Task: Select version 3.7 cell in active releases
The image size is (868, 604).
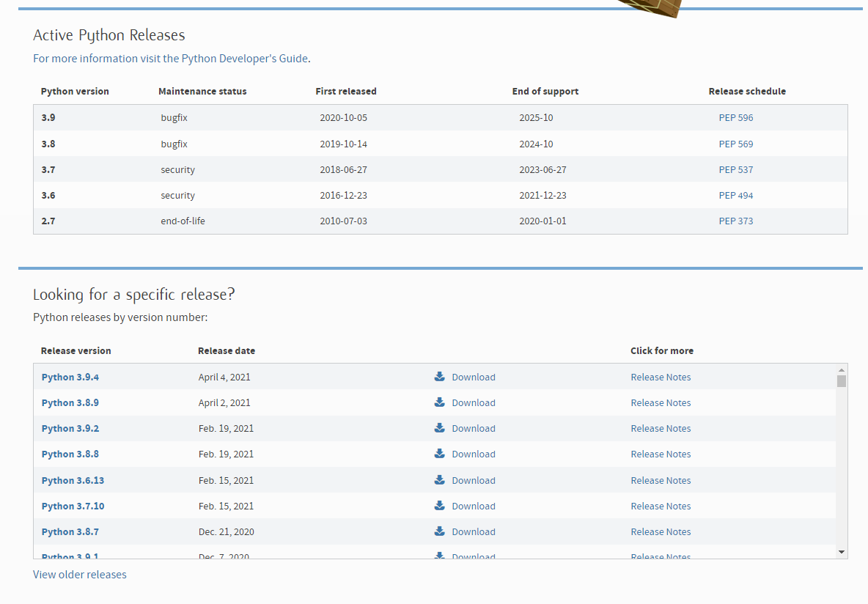Action: click(x=48, y=169)
